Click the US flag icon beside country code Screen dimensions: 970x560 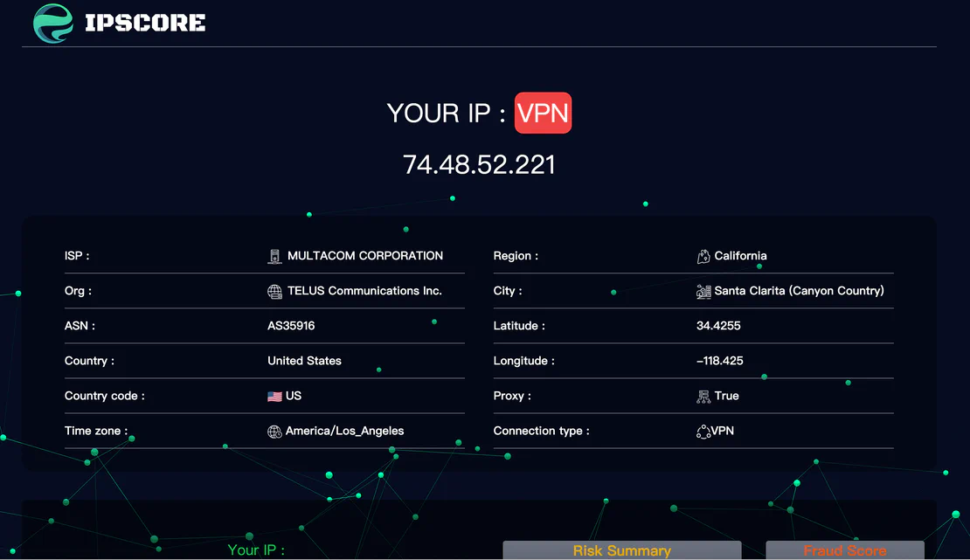coord(275,395)
